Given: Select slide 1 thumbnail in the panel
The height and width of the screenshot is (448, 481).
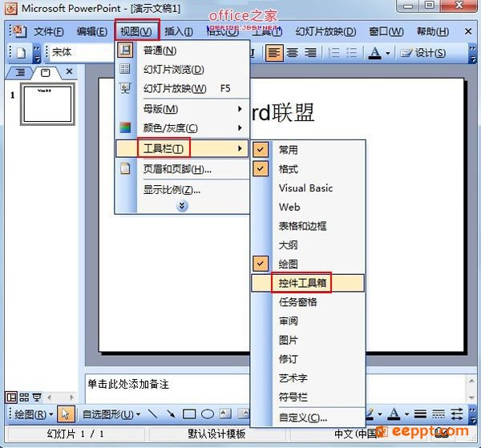Looking at the screenshot, I should [x=47, y=104].
